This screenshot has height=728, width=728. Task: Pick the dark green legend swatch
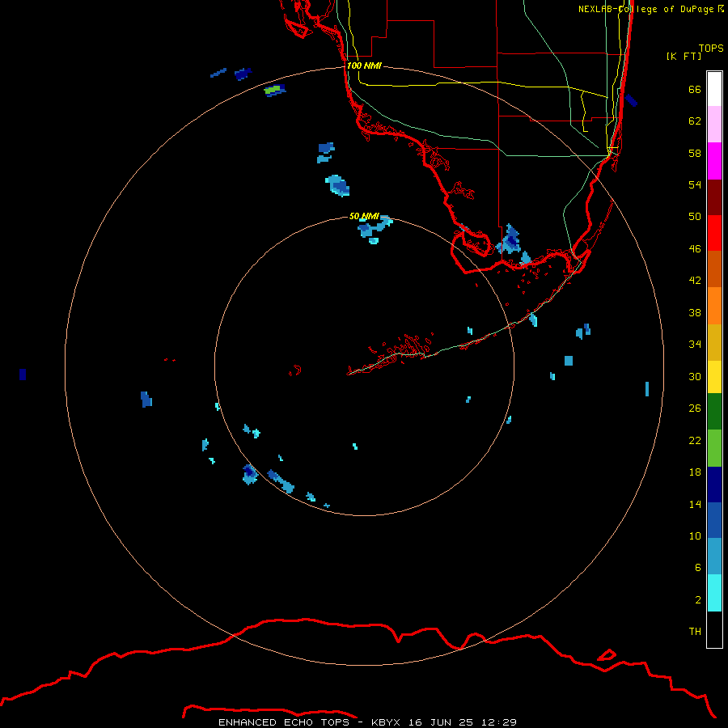click(714, 412)
